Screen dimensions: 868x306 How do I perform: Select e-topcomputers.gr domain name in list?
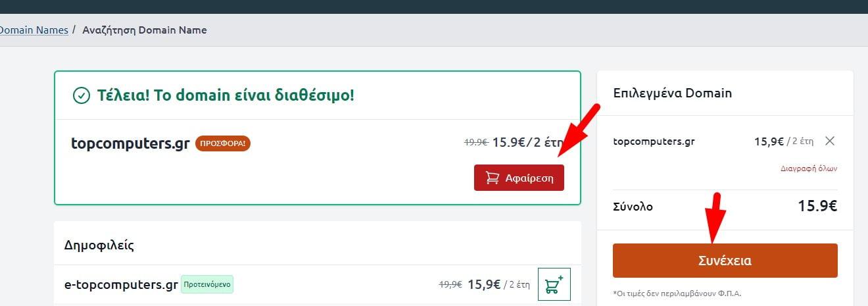(121, 285)
